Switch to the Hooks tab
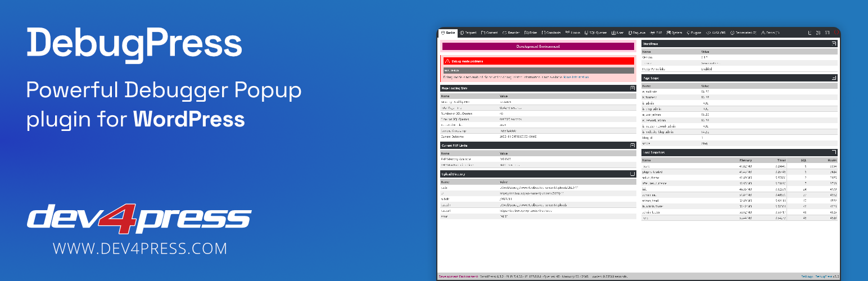 click(x=573, y=33)
